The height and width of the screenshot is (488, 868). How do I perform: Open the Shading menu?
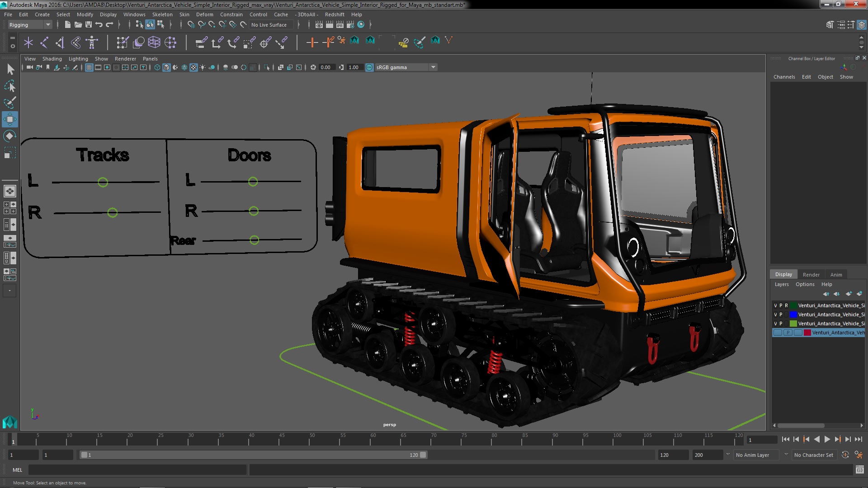pyautogui.click(x=51, y=58)
